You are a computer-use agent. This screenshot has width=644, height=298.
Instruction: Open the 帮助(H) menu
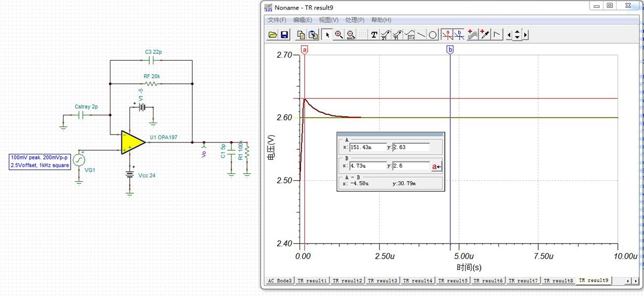coord(381,20)
